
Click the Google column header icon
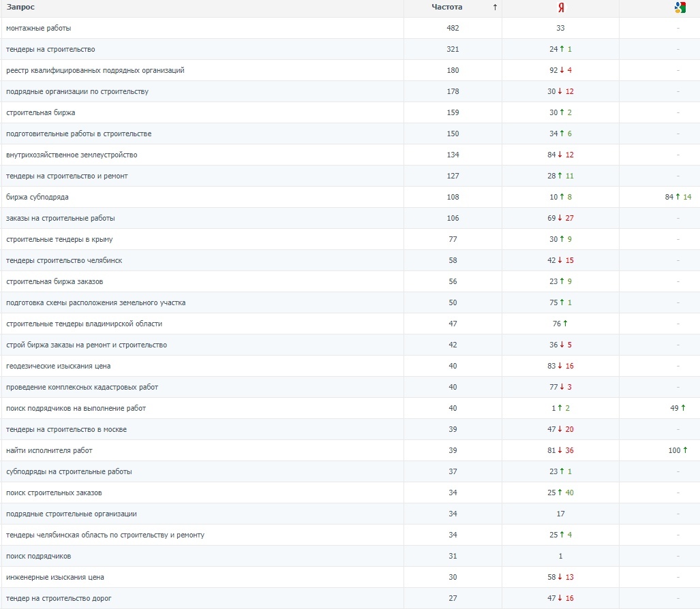680,7
